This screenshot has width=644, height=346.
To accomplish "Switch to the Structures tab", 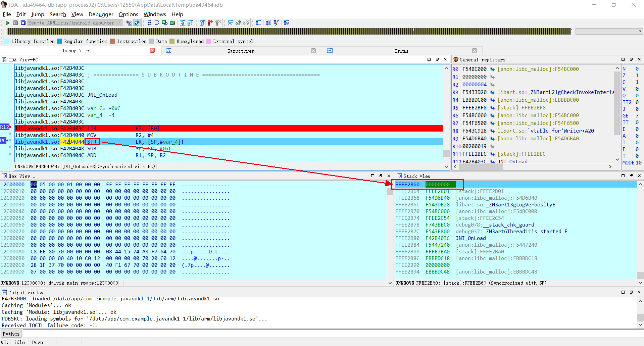I will tap(240, 51).
